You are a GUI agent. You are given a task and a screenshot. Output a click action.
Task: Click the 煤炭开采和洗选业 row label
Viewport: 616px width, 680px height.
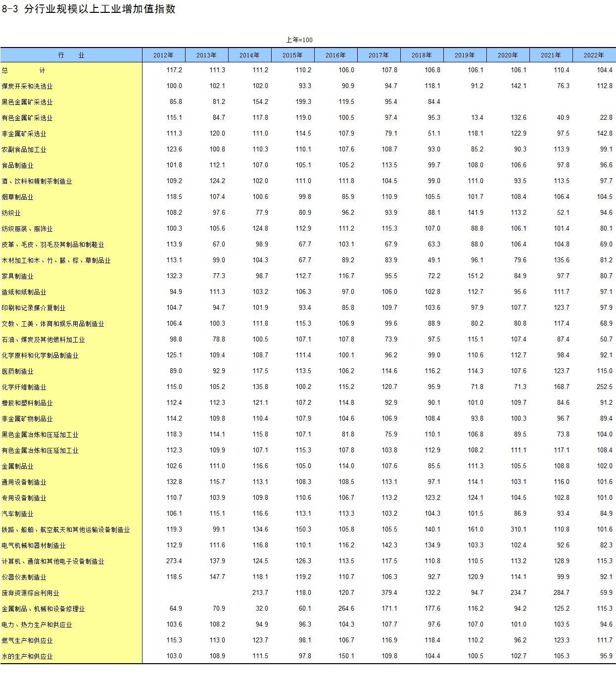click(x=27, y=86)
